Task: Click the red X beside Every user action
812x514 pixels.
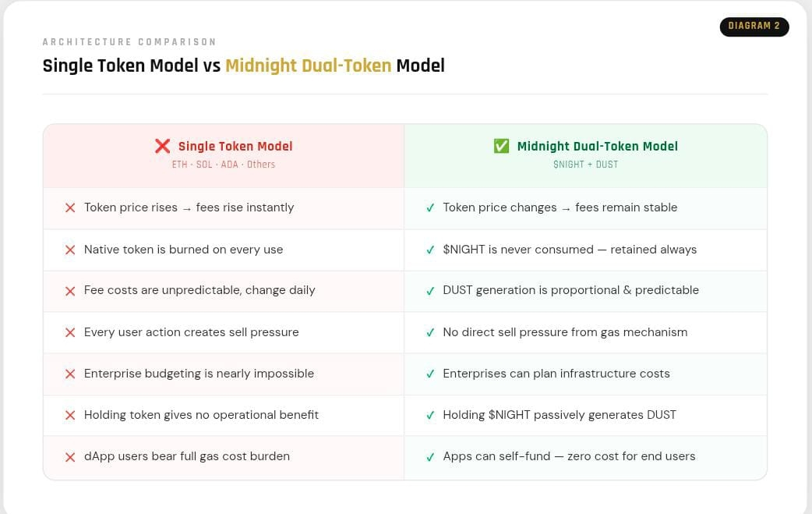Action: (x=70, y=332)
